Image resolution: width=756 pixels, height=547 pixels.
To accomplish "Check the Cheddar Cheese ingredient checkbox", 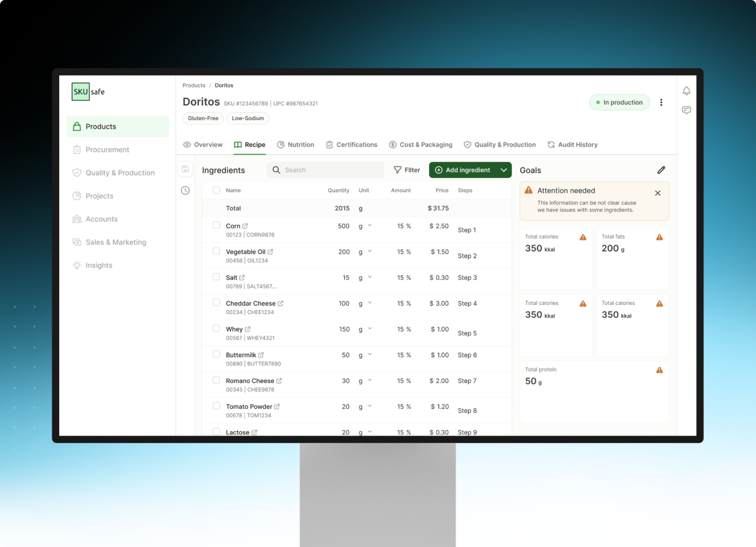I will coord(216,303).
